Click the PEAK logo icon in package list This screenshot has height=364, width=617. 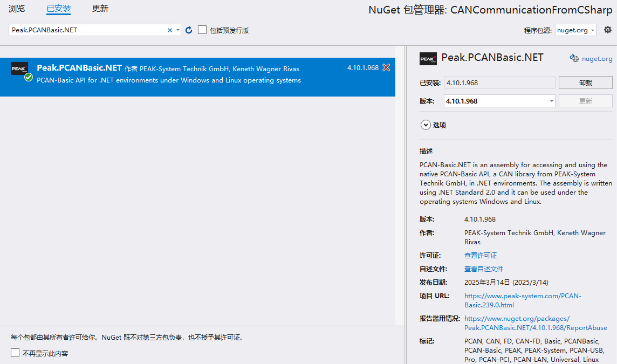pyautogui.click(x=19, y=68)
